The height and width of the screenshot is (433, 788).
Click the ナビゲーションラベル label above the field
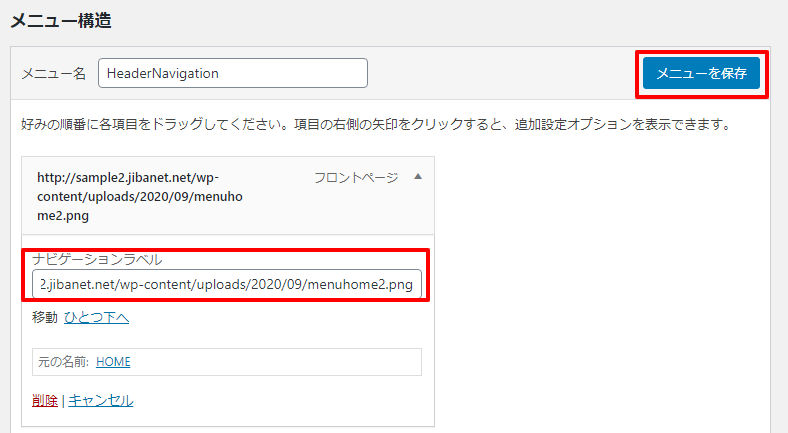97,259
